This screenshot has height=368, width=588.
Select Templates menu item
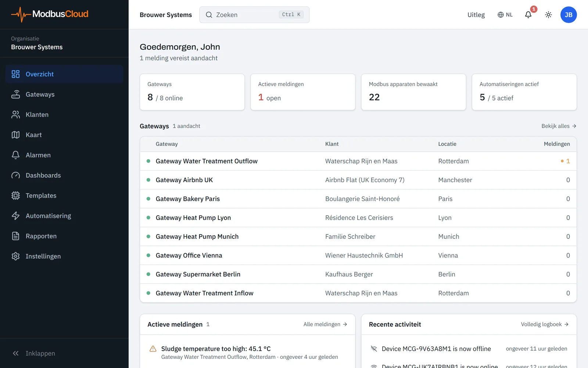coord(64,195)
